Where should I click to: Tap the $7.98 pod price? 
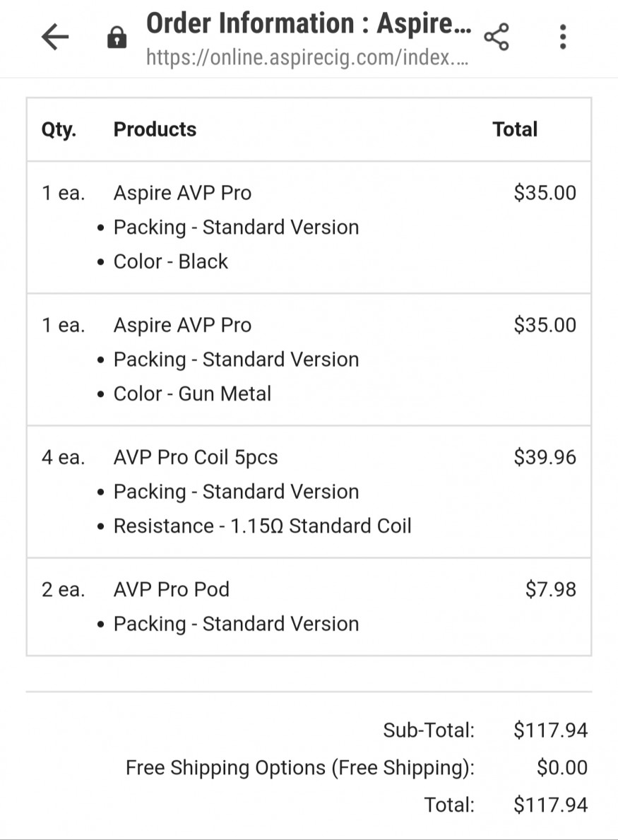coord(550,589)
